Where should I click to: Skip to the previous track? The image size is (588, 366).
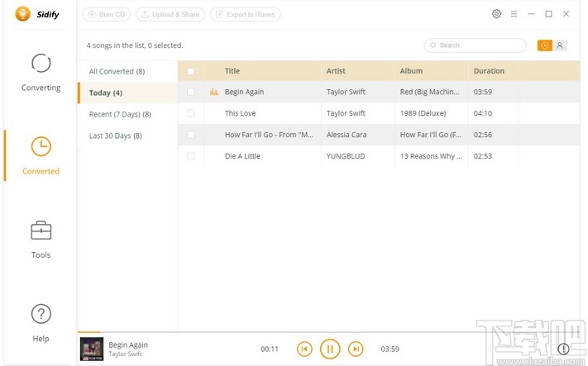click(x=304, y=349)
